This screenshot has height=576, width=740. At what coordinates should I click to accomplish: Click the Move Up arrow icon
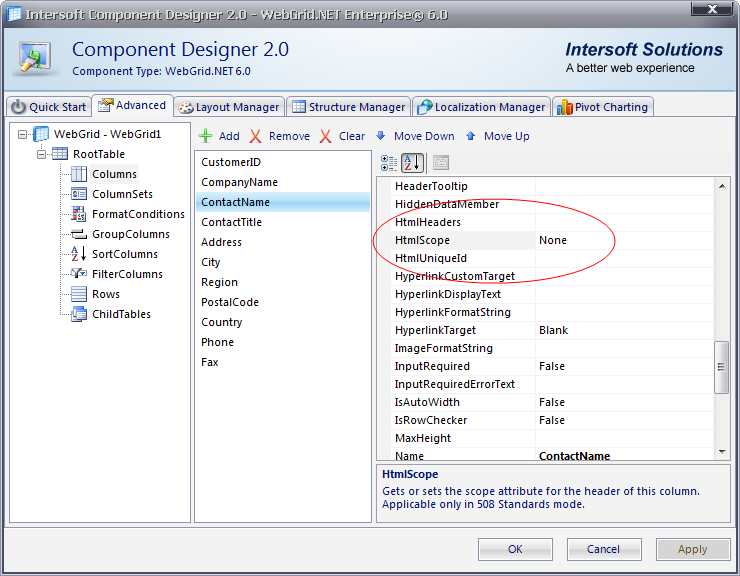pyautogui.click(x=471, y=136)
